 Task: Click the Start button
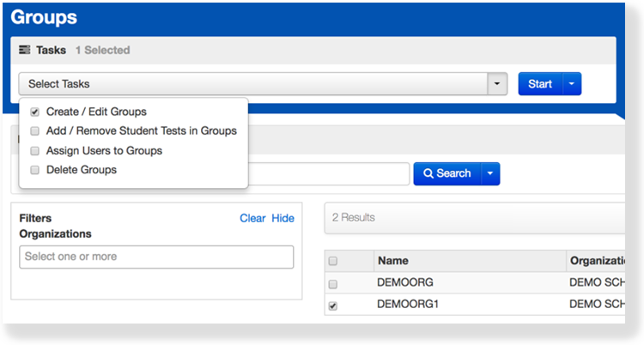[x=540, y=84]
